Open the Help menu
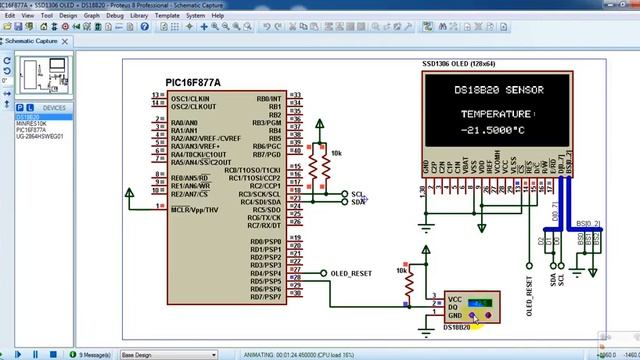 218,16
